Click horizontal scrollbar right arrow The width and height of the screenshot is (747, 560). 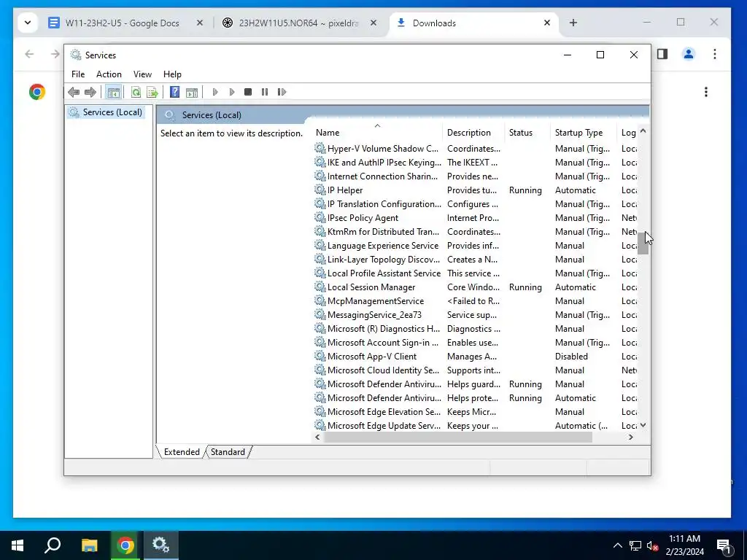click(x=631, y=437)
